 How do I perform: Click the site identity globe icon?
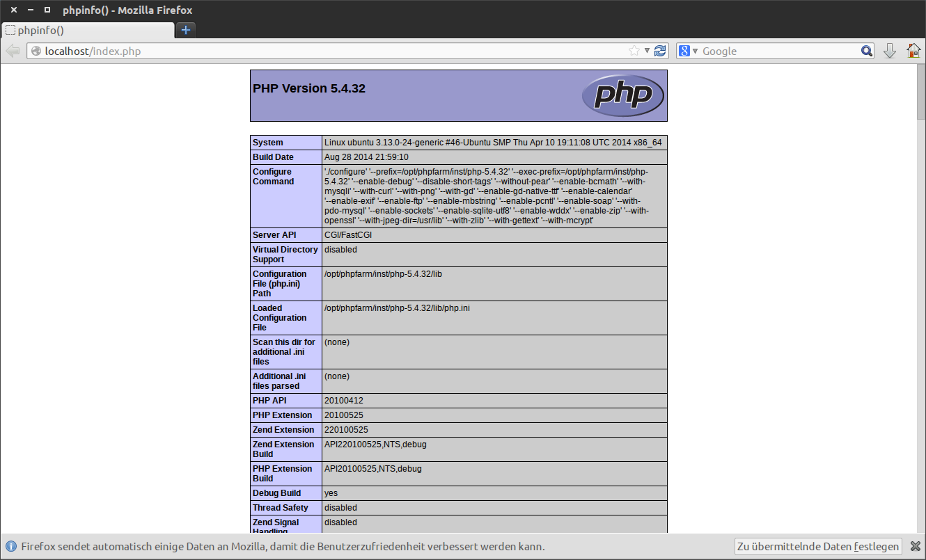click(x=36, y=51)
